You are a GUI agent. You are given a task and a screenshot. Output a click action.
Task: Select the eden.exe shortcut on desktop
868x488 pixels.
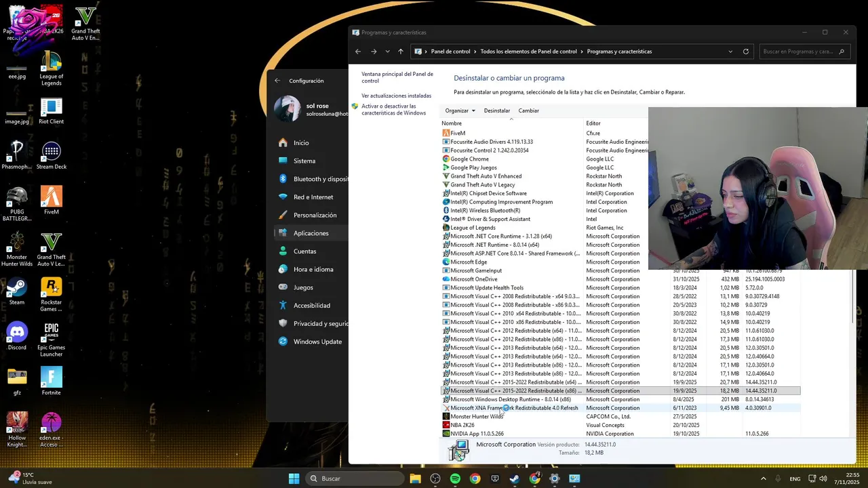pos(52,430)
